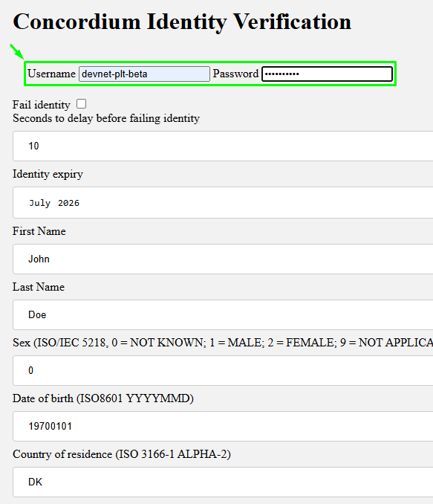Click the Sex ISO/IEC 5218 label
Image resolution: width=433 pixels, height=504 pixels.
(223, 343)
